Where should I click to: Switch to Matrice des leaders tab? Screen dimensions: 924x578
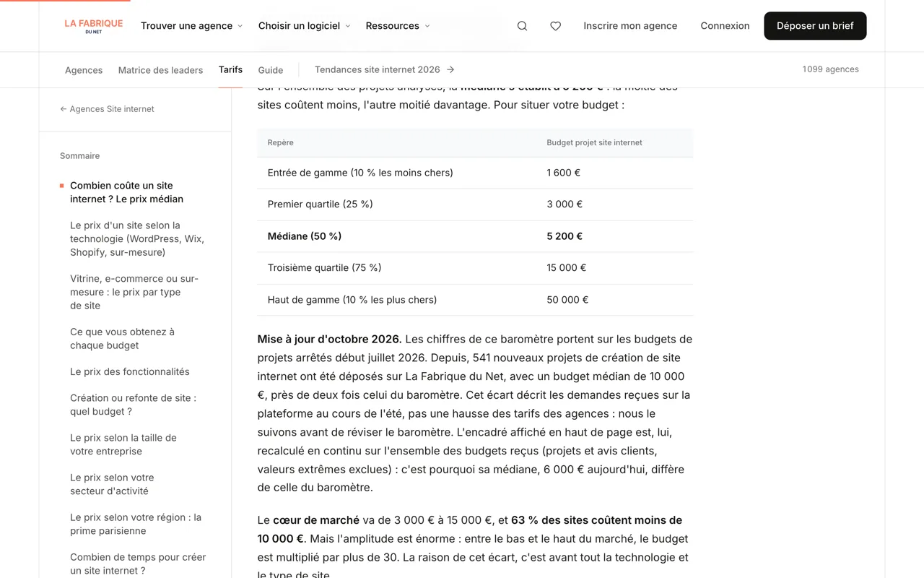tap(160, 70)
